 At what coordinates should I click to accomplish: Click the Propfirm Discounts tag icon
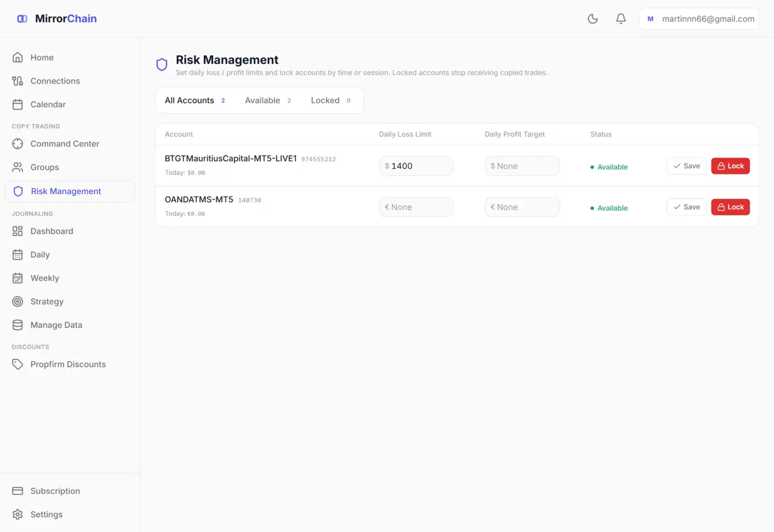point(18,364)
